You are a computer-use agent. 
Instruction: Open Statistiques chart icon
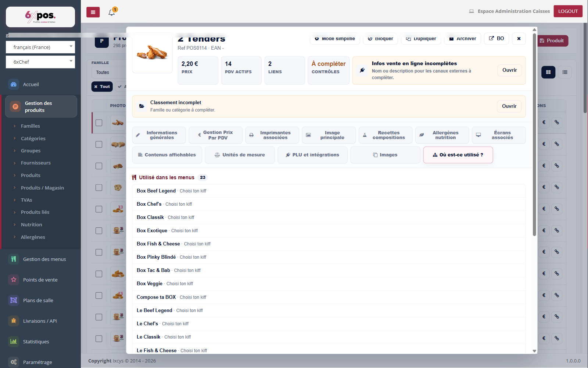[x=14, y=342]
